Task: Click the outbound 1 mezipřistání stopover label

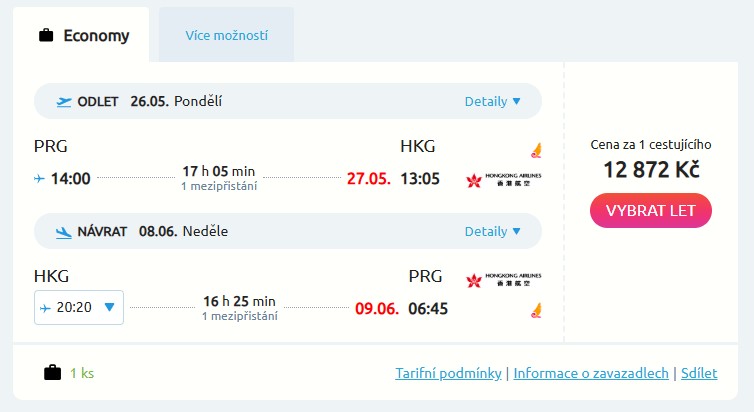Action: (219, 186)
